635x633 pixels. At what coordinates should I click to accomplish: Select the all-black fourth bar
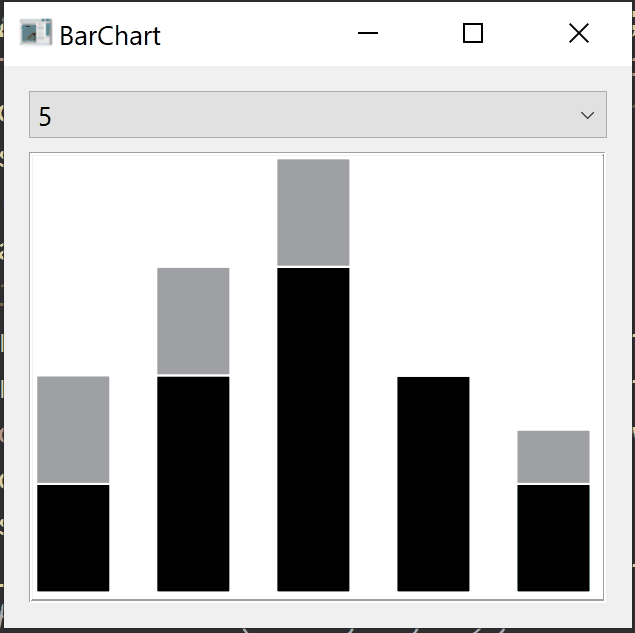(433, 483)
